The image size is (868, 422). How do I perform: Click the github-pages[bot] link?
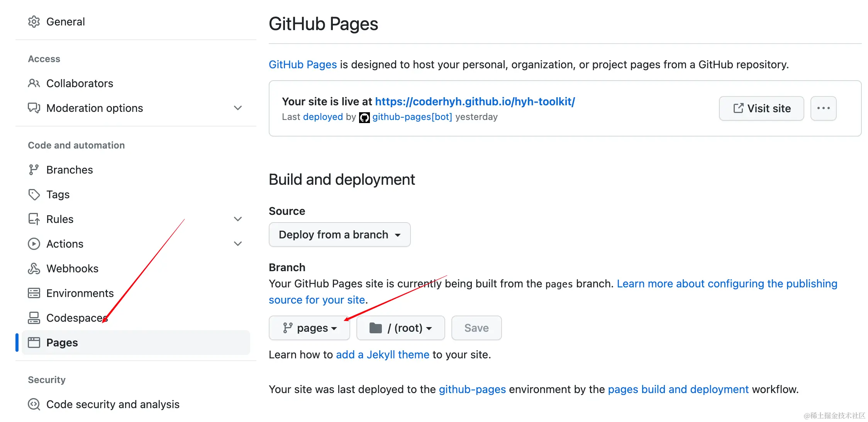412,117
